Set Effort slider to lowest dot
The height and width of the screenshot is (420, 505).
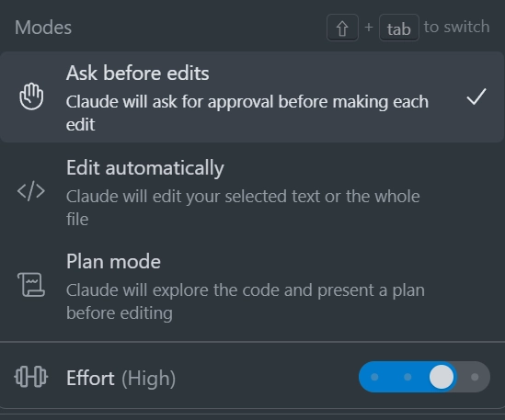coord(374,377)
